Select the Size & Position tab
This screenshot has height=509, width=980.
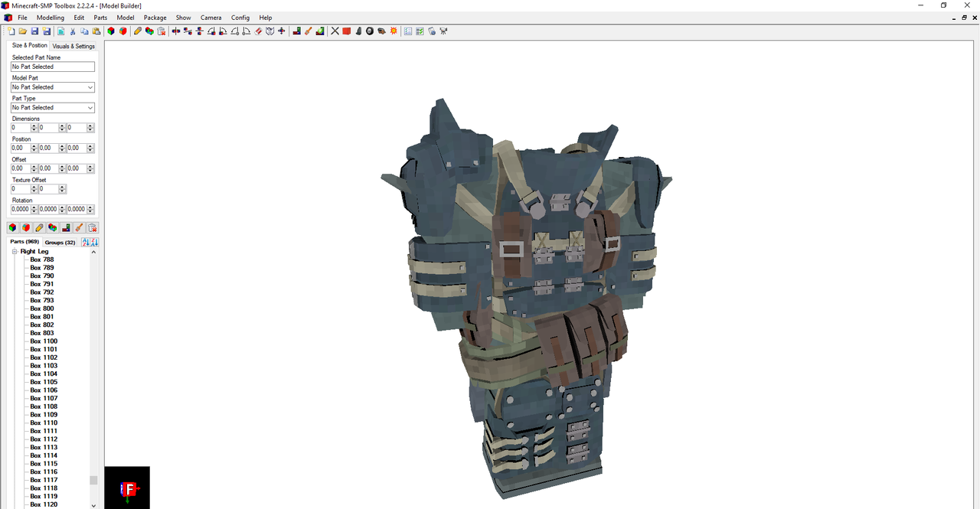(x=30, y=45)
